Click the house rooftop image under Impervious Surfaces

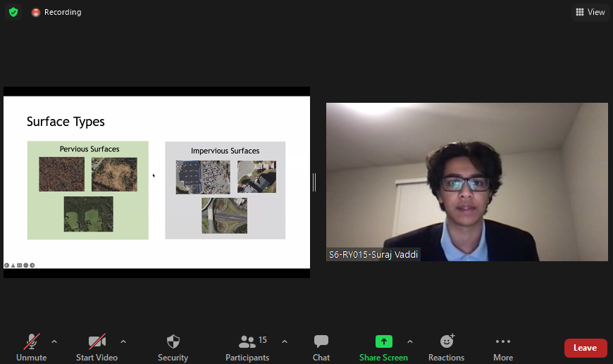[256, 177]
